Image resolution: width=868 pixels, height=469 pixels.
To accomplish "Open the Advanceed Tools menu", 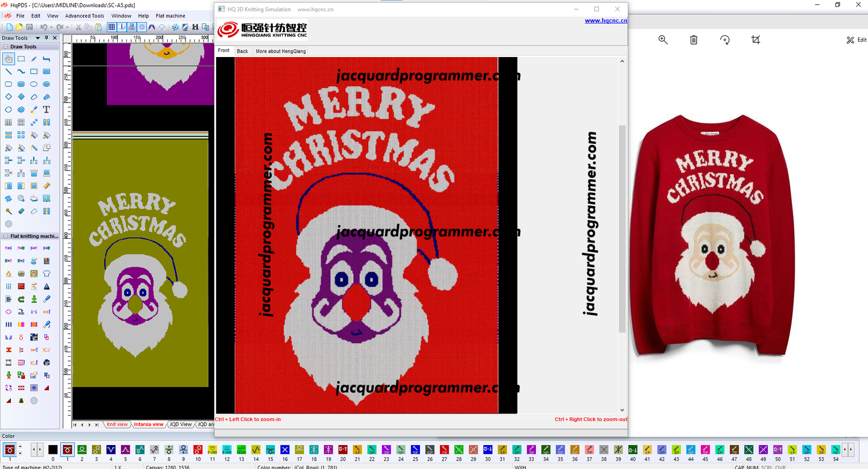I will point(85,16).
